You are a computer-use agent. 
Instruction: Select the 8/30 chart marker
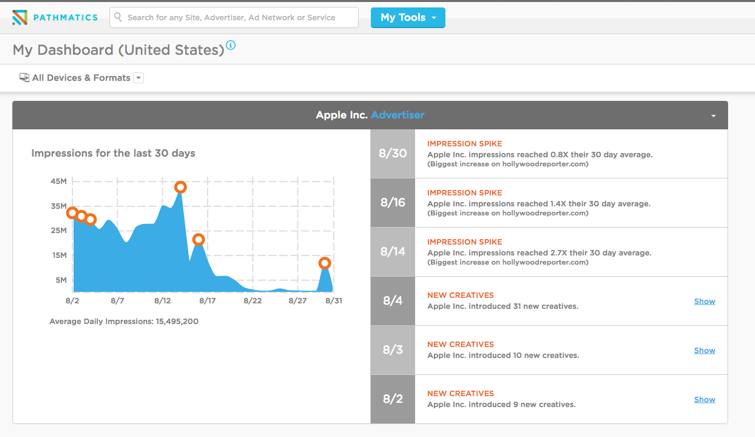click(x=325, y=263)
